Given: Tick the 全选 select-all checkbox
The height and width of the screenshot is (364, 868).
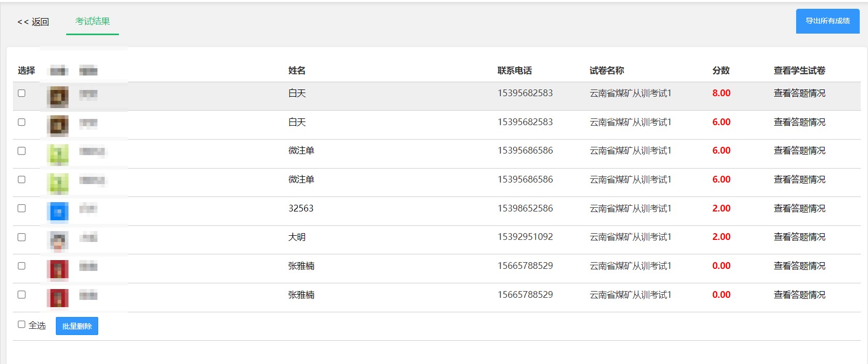Looking at the screenshot, I should [x=22, y=324].
